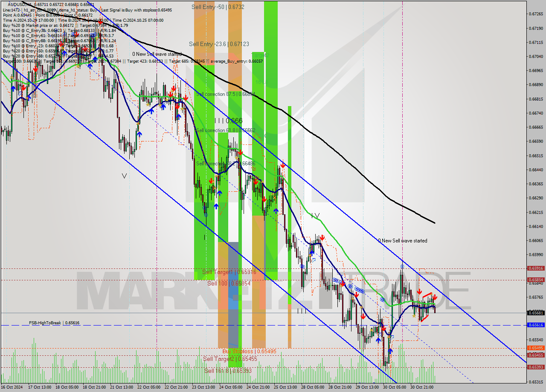
Task: Click the red 0.65854 price tag
Action: 536,280
